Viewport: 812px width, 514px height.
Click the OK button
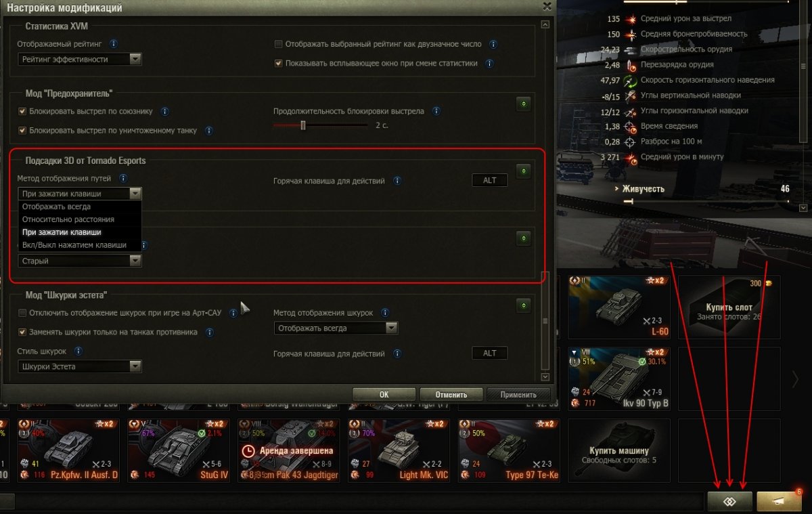[384, 394]
